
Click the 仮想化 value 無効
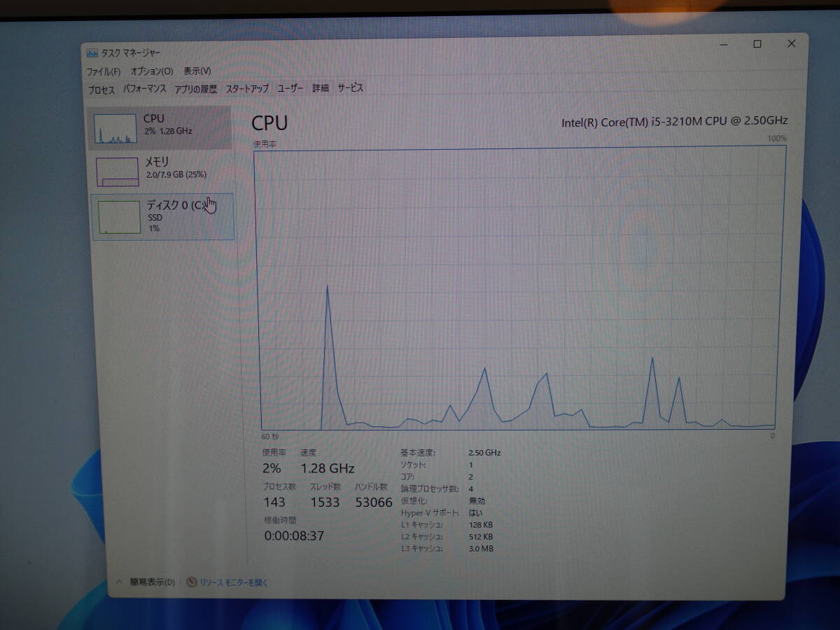pyautogui.click(x=477, y=500)
